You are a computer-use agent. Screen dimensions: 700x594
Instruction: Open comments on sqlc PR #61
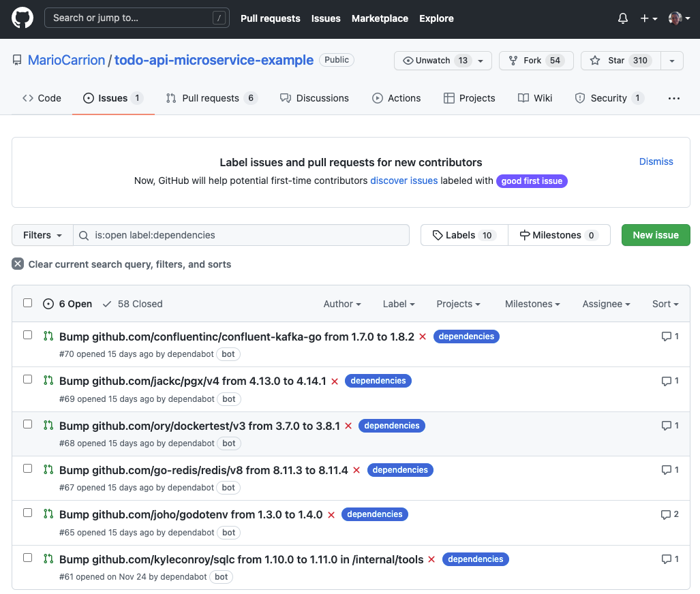click(670, 559)
